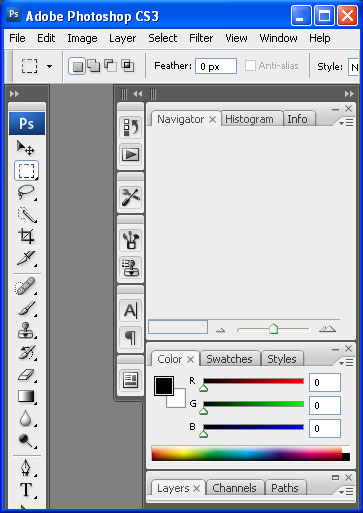Open the Layer Comps panel icon
Image resolution: width=363 pixels, height=513 pixels.
click(x=131, y=380)
